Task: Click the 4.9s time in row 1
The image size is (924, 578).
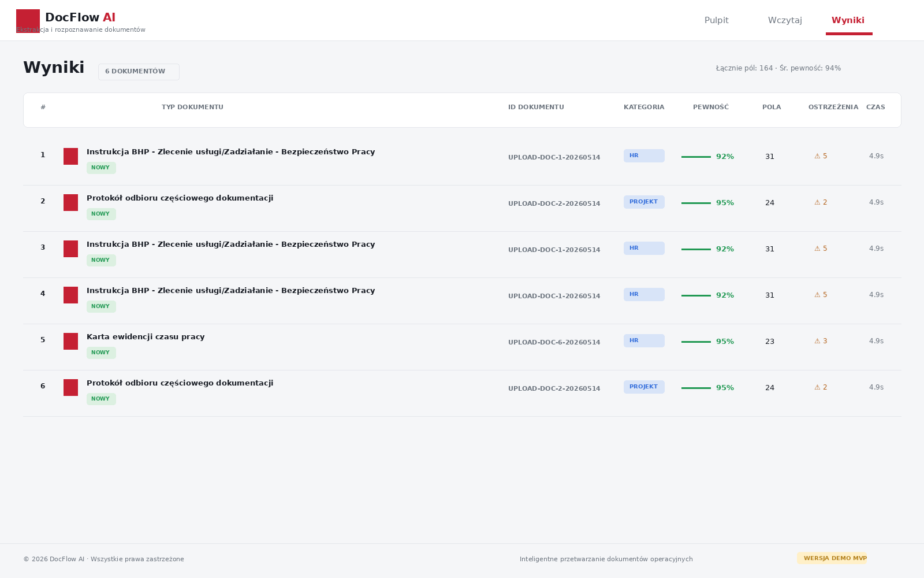Action: point(876,156)
